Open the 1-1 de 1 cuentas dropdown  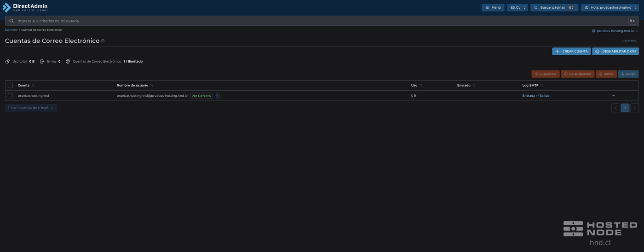point(31,108)
